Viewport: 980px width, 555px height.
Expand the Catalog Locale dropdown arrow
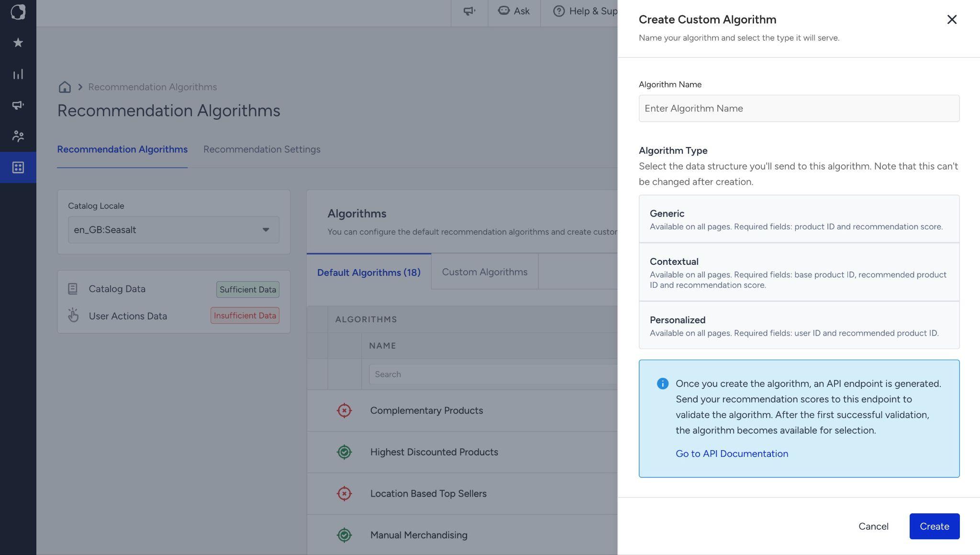pyautogui.click(x=266, y=230)
